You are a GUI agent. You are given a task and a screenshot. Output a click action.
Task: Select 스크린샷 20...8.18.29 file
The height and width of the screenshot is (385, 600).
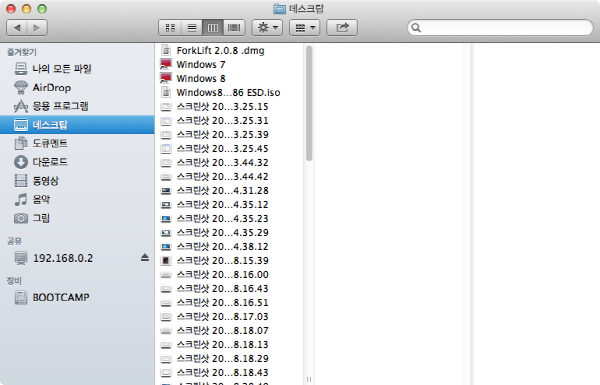pos(230,358)
